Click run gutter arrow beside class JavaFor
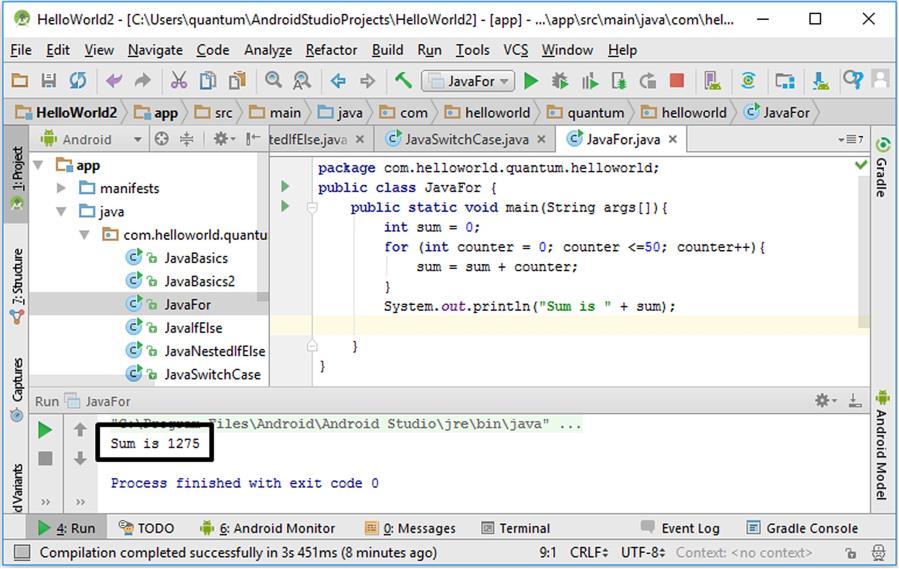The width and height of the screenshot is (899, 569). (x=285, y=186)
